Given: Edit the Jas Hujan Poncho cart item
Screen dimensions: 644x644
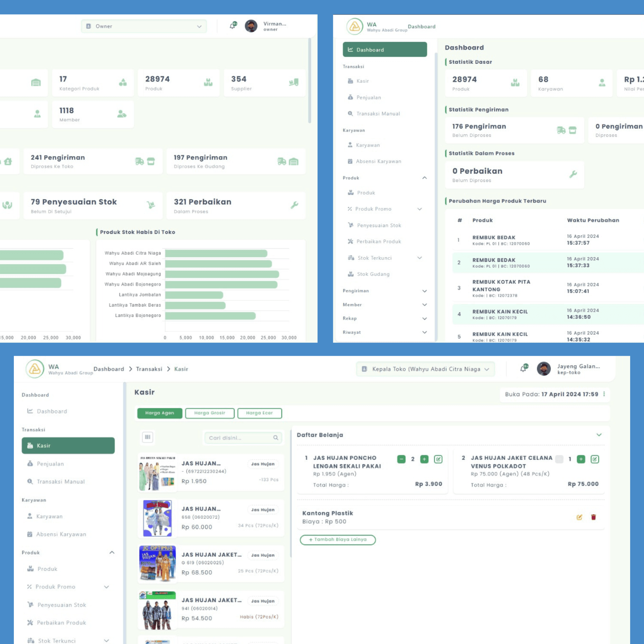Looking at the screenshot, I should 438,459.
